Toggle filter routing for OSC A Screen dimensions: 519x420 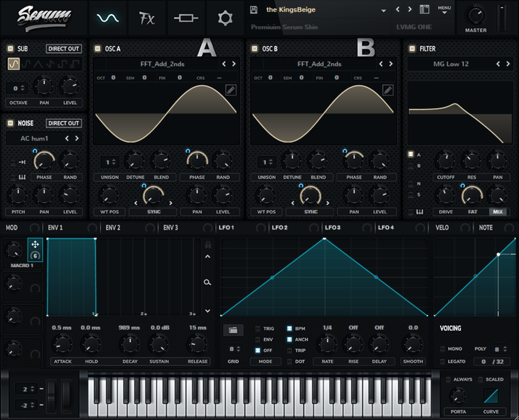[411, 154]
